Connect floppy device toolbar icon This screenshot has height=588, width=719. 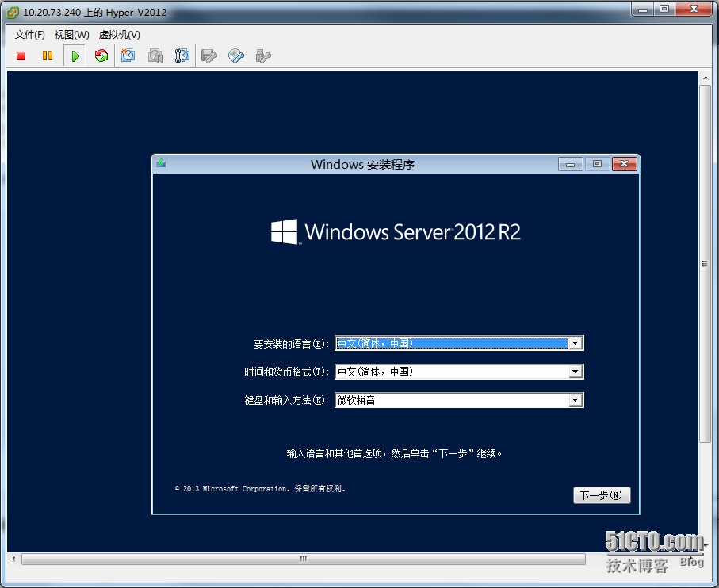[209, 56]
